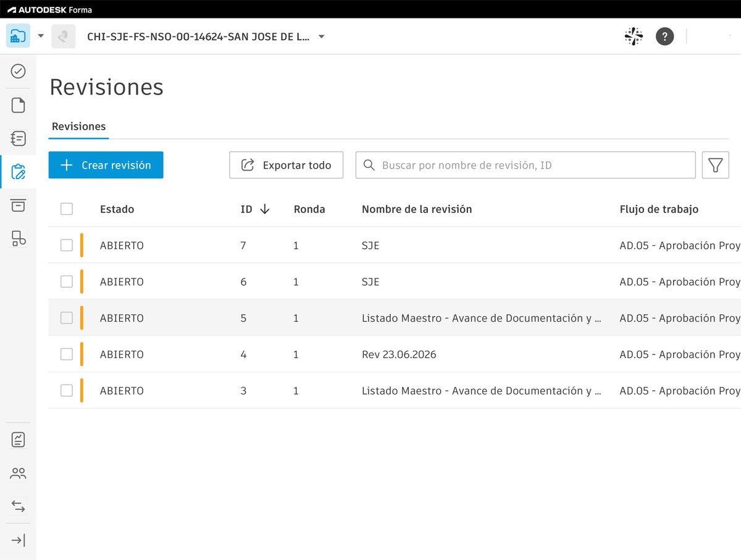The image size is (741, 560).
Task: Expand the product picker dropdown arrow
Action: click(41, 36)
